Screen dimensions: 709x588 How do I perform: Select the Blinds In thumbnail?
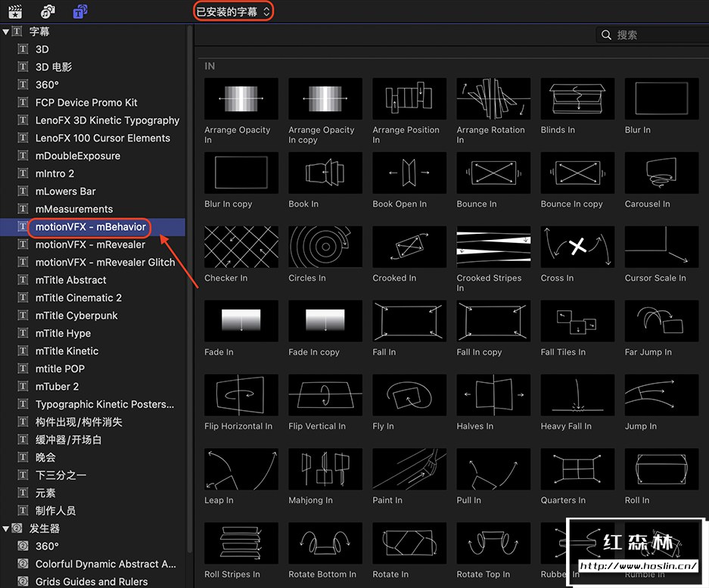[577, 98]
